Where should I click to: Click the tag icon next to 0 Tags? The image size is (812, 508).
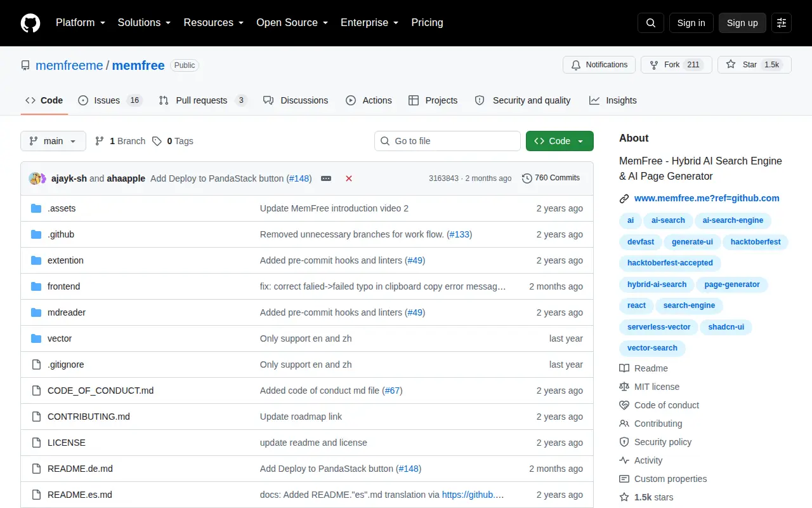click(157, 141)
